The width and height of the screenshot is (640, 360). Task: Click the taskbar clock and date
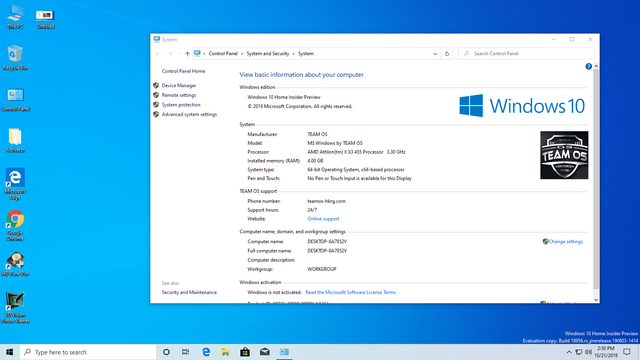(x=606, y=352)
